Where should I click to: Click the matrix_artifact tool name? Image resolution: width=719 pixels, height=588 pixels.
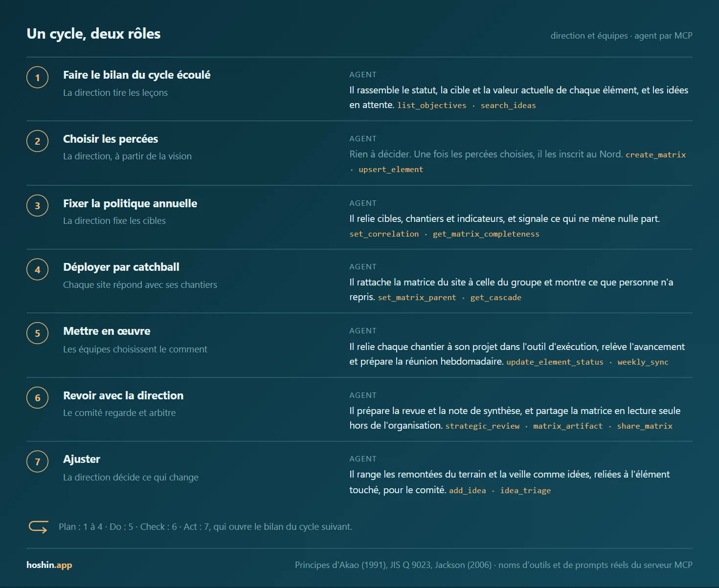click(568, 426)
